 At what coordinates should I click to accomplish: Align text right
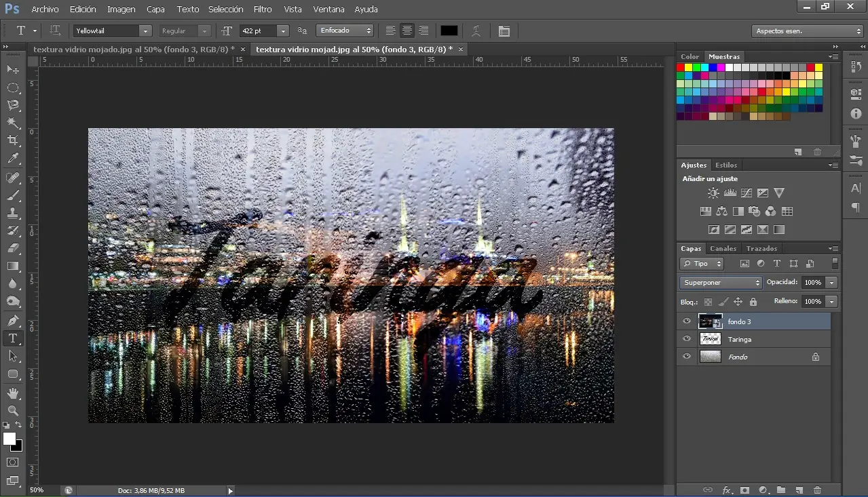coord(423,31)
